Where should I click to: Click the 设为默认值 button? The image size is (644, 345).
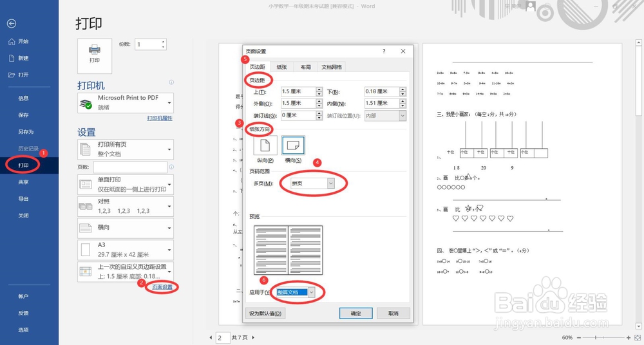(265, 313)
